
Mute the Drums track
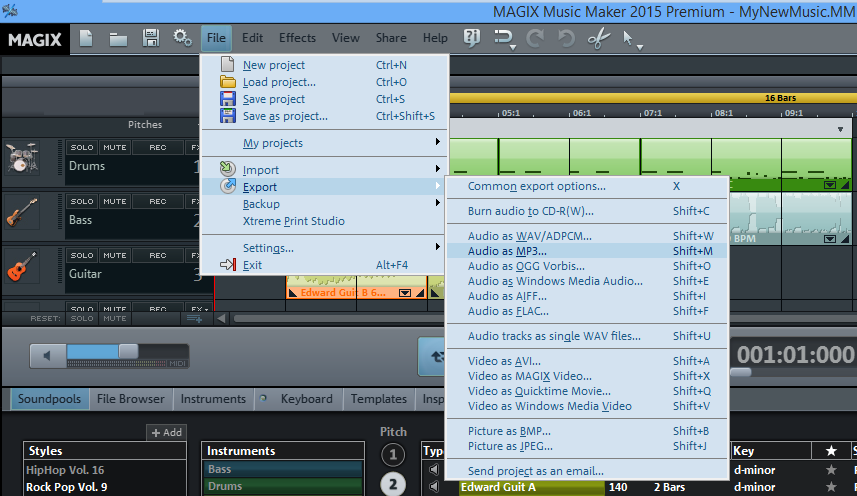pyautogui.click(x=115, y=147)
